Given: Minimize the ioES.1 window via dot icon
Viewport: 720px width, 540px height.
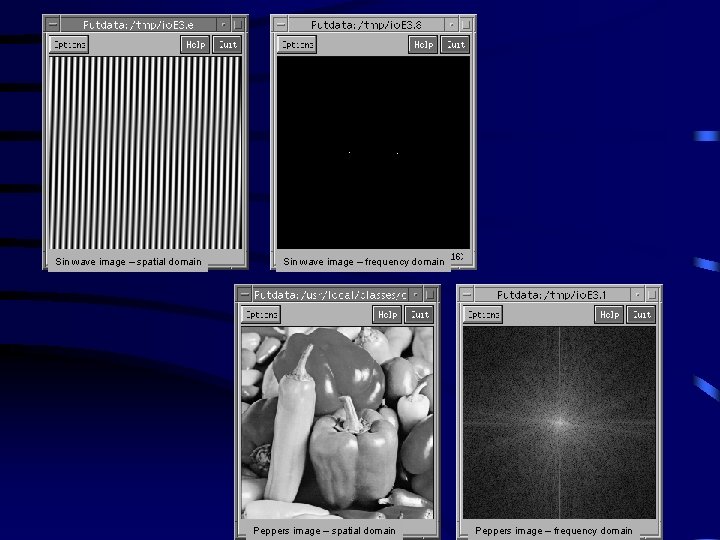Looking at the screenshot, I should click(637, 294).
